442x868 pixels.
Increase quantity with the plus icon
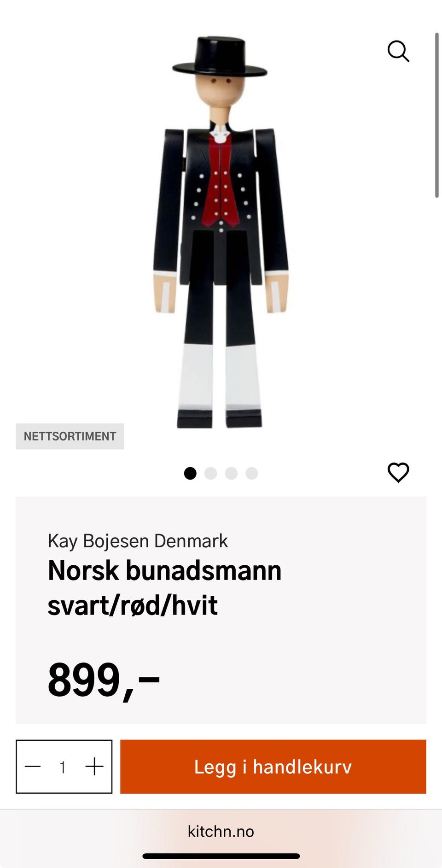(94, 767)
